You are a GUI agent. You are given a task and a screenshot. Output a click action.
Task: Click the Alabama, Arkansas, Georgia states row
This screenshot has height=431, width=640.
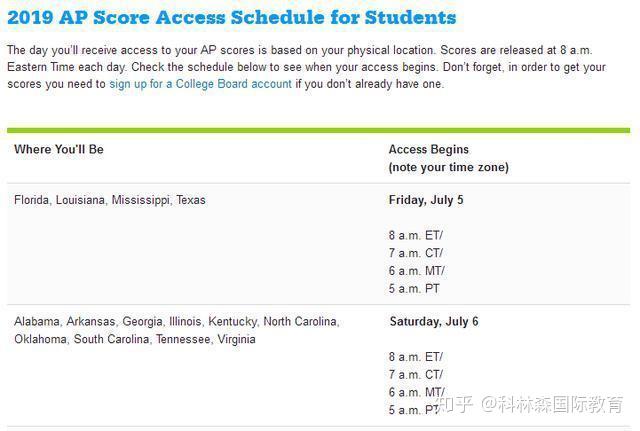(x=177, y=322)
